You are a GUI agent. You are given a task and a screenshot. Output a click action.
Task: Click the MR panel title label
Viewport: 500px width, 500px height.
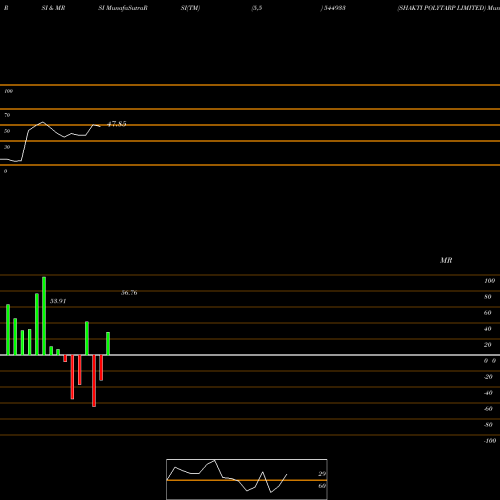[x=446, y=260]
